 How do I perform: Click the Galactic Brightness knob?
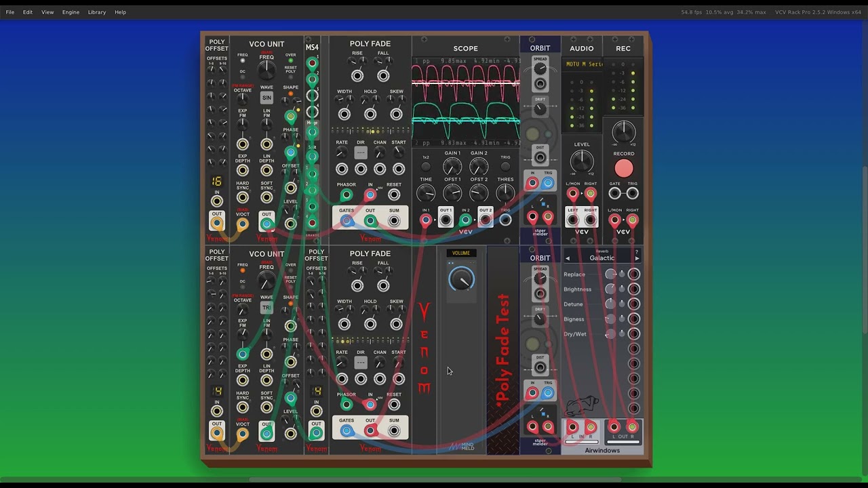pos(611,289)
